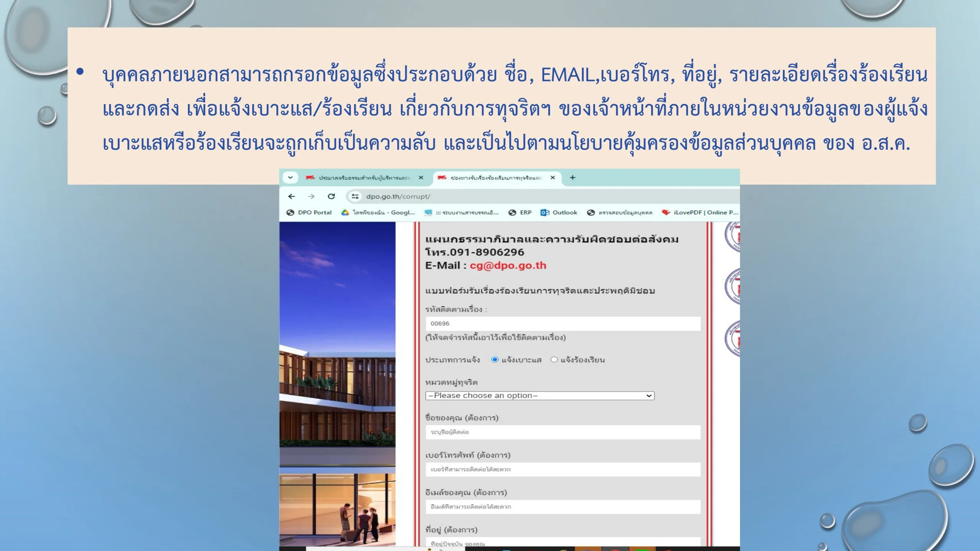The width and height of the screenshot is (980, 551).
Task: Close the active corruption complaint tab
Action: click(552, 178)
